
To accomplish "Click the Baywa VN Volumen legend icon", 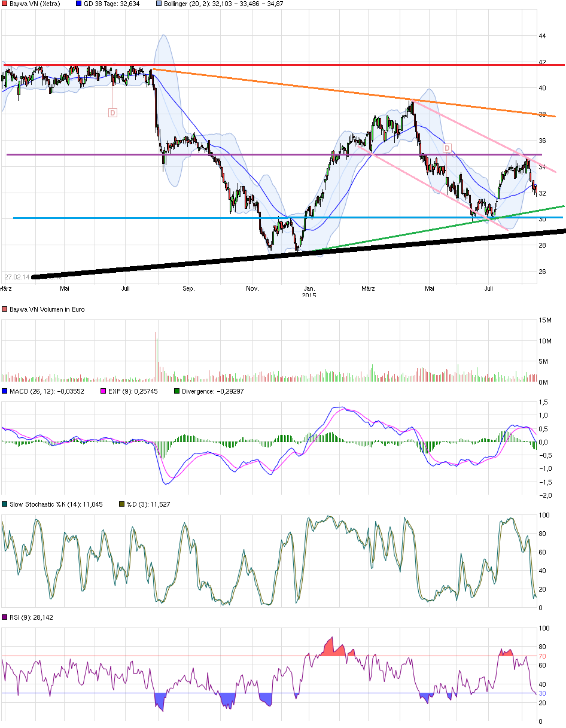I will 5,309.
